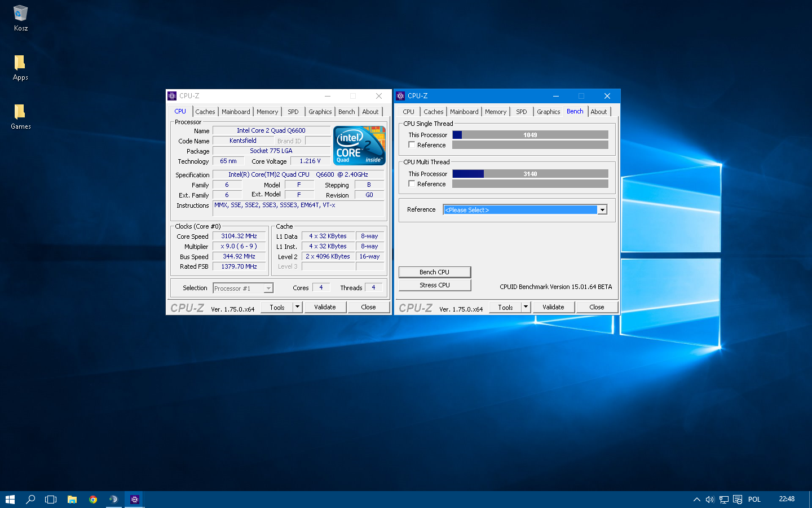Launch File Explorer from taskbar

(x=72, y=500)
